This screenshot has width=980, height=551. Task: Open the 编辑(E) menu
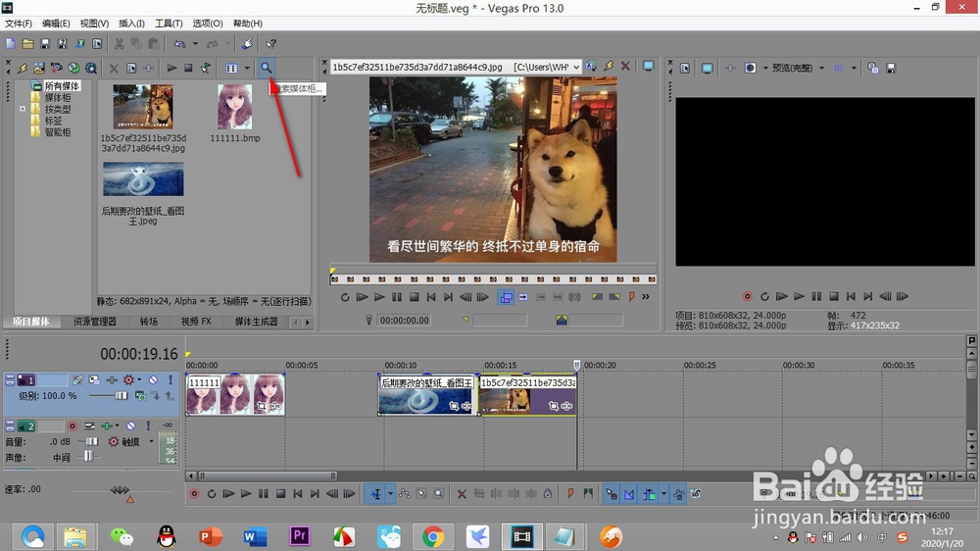coord(56,24)
